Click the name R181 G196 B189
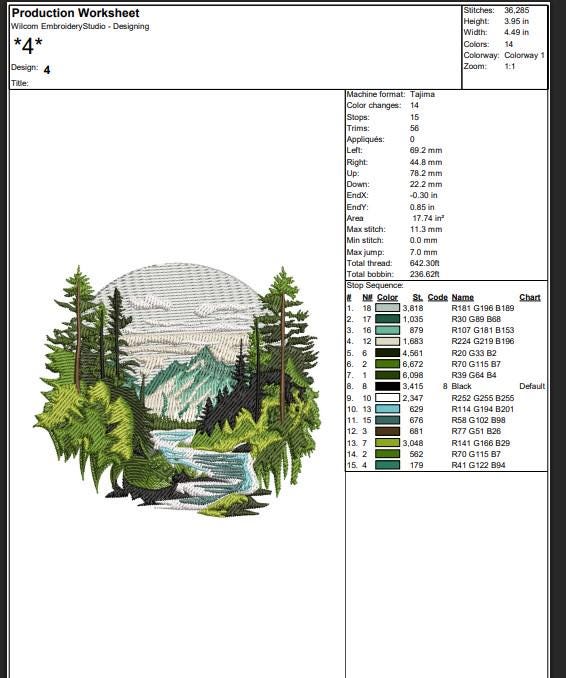The width and height of the screenshot is (566, 678). click(483, 308)
